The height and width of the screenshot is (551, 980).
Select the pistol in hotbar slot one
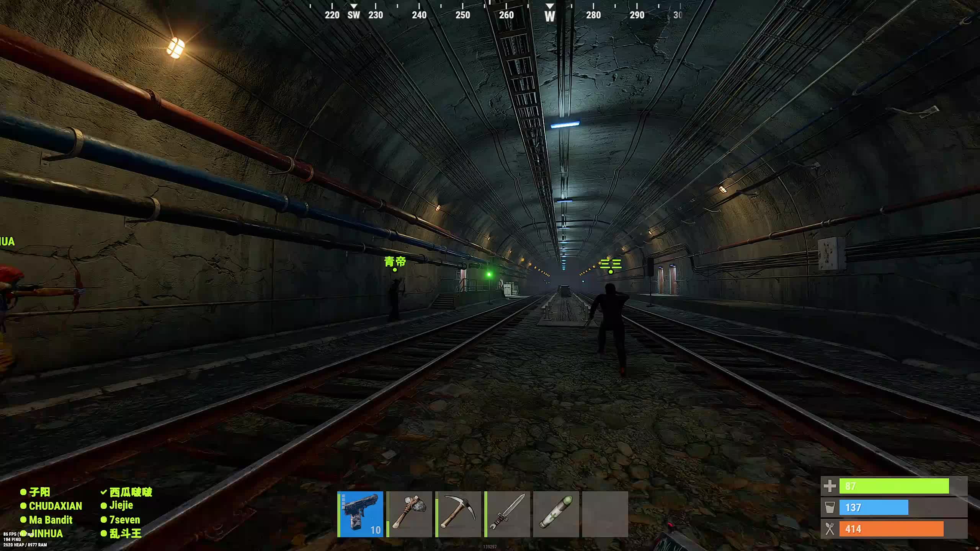(x=360, y=514)
